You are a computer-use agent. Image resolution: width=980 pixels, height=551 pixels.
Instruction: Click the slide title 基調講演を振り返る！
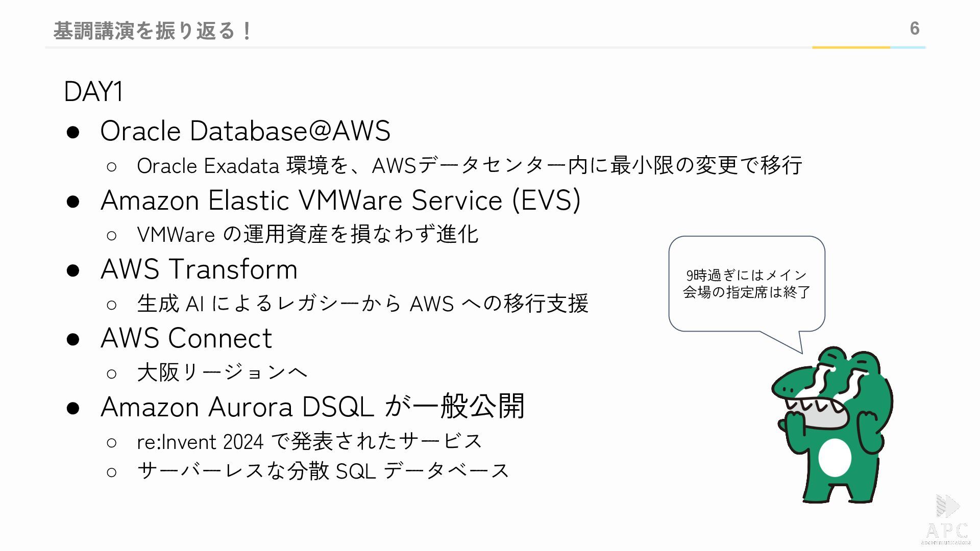pyautogui.click(x=153, y=31)
